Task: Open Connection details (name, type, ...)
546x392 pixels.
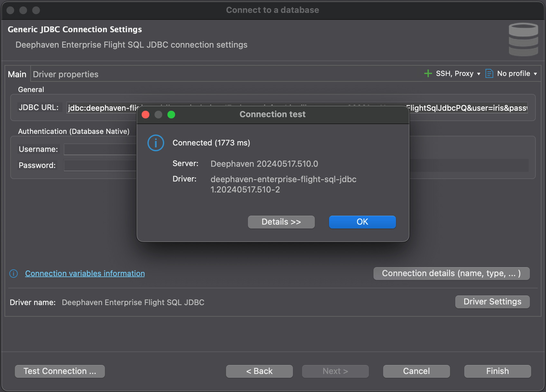Action: click(451, 274)
